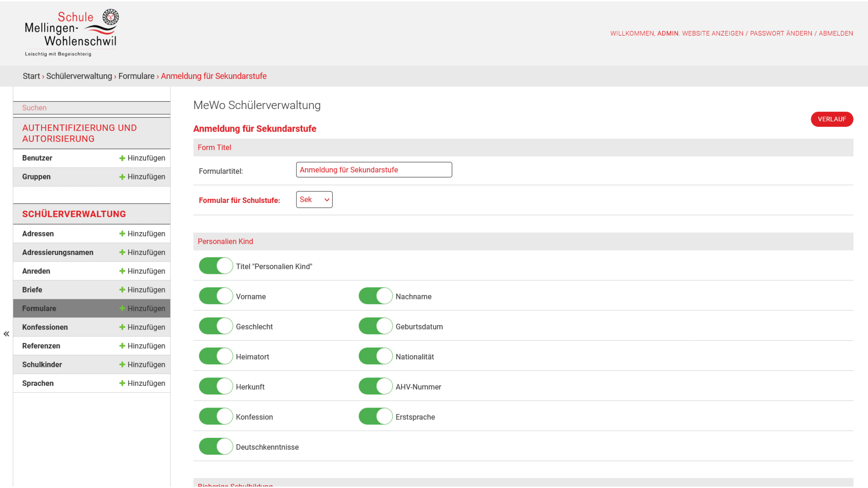Disable the Deutschkenntnisse toggle
The image size is (868, 488).
coord(216,446)
